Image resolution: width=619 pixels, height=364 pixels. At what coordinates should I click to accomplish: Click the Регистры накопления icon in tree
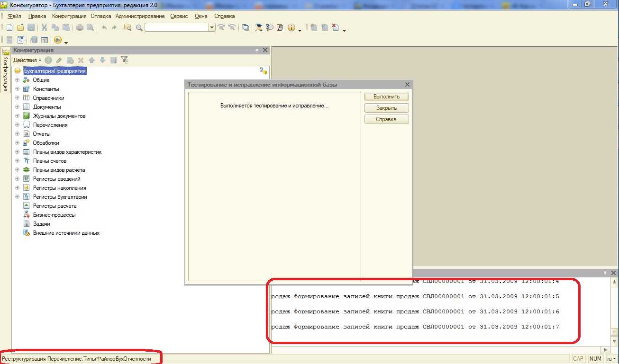pyautogui.click(x=27, y=188)
